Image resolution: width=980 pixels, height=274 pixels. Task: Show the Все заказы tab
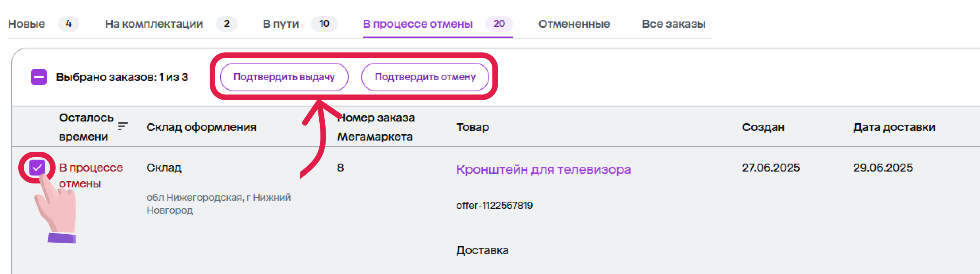tap(673, 24)
